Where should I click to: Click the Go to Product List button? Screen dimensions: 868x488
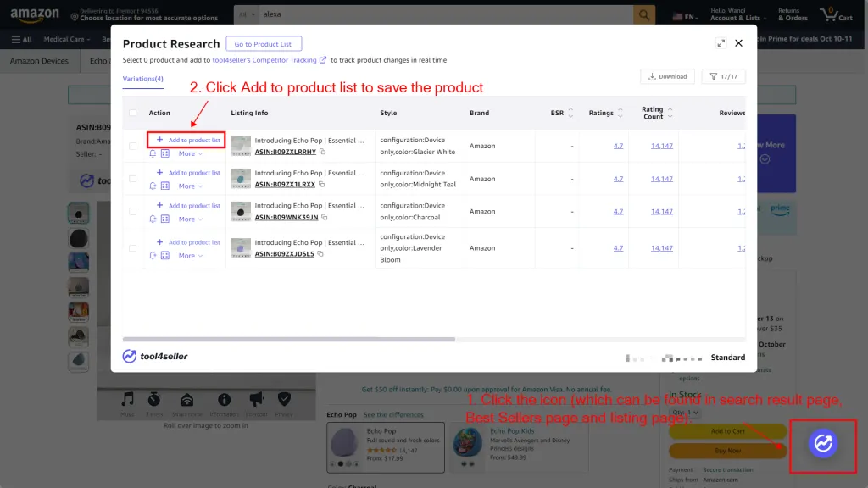pyautogui.click(x=264, y=43)
